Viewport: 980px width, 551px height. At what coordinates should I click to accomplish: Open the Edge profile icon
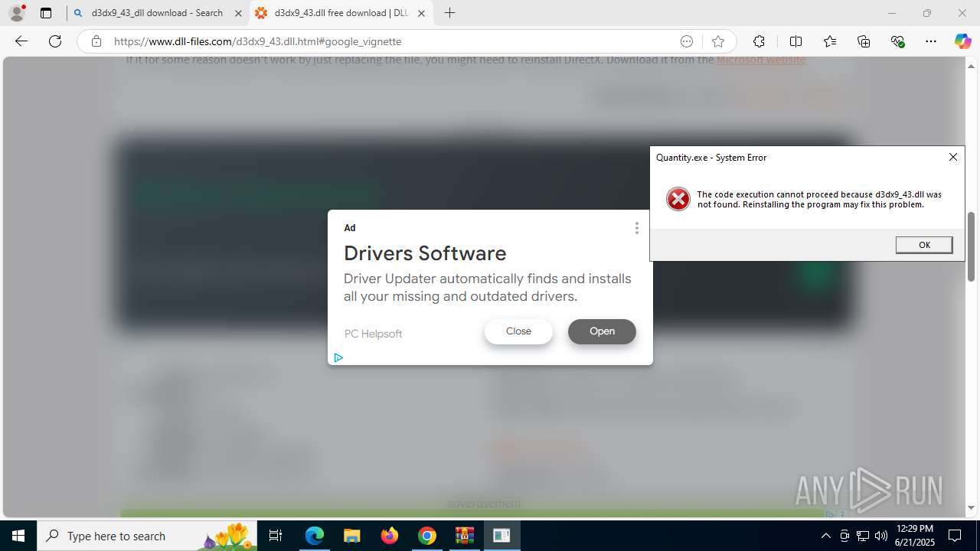pos(17,13)
